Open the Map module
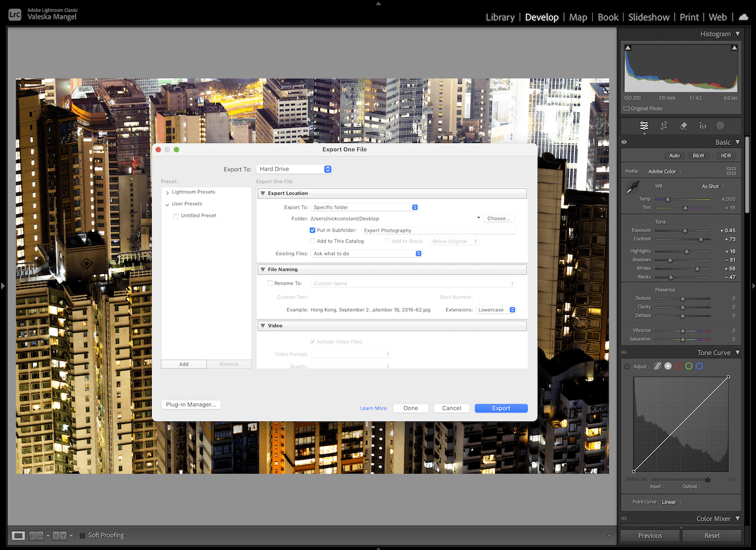This screenshot has width=756, height=550. point(578,17)
